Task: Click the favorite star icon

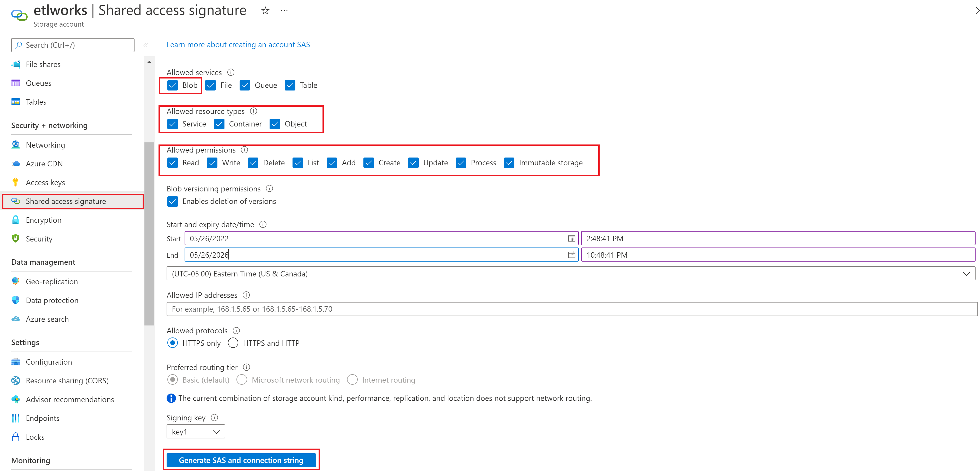Action: pyautogui.click(x=265, y=11)
